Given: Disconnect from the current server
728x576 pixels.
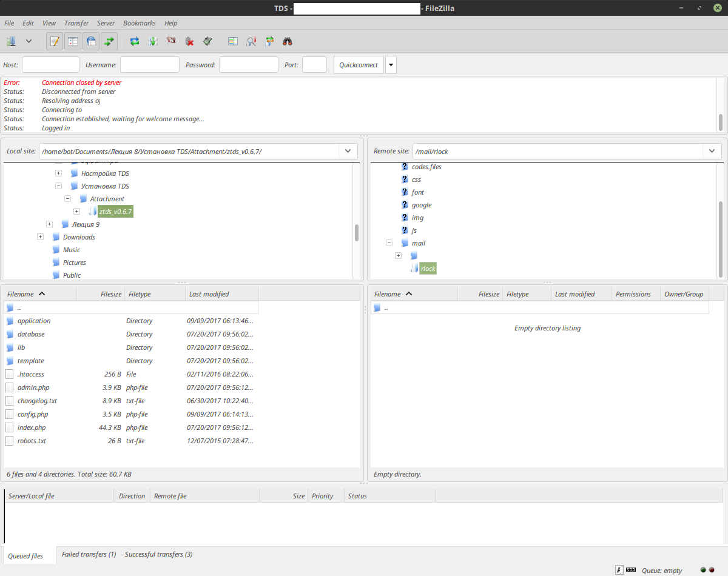Looking at the screenshot, I should pos(189,41).
